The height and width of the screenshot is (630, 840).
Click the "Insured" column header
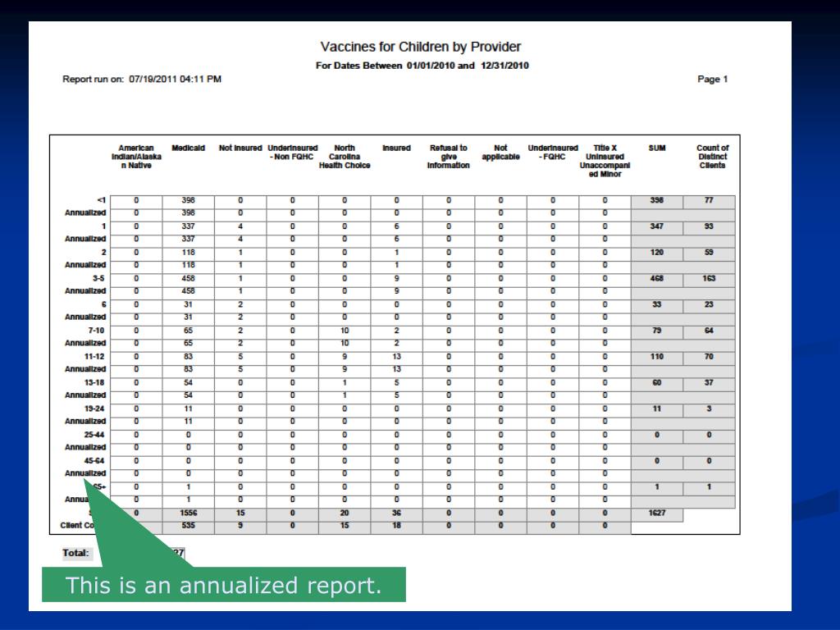coord(396,148)
